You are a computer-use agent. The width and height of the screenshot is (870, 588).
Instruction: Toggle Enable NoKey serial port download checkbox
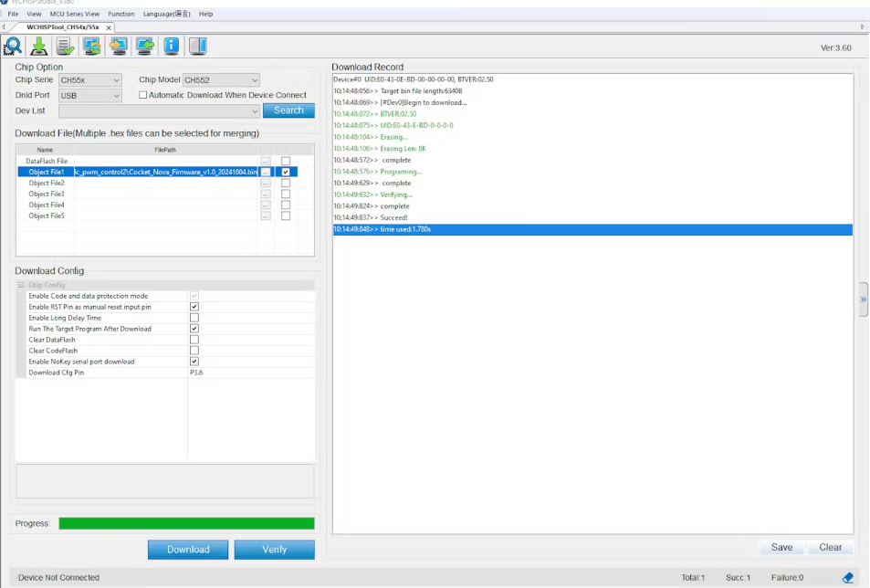[x=194, y=362]
